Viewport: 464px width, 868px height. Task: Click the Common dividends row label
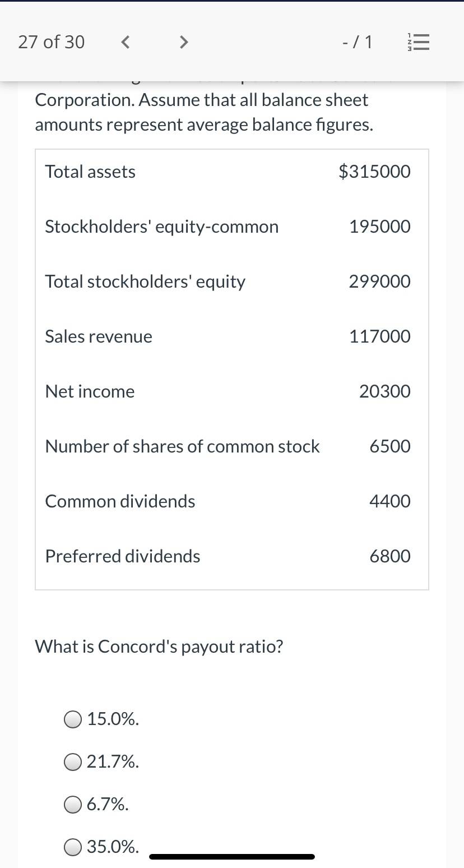120,501
